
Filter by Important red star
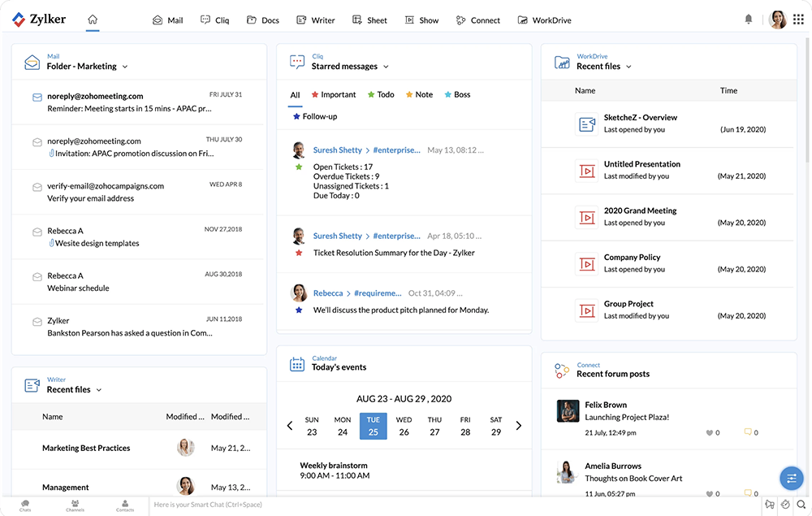click(x=334, y=95)
